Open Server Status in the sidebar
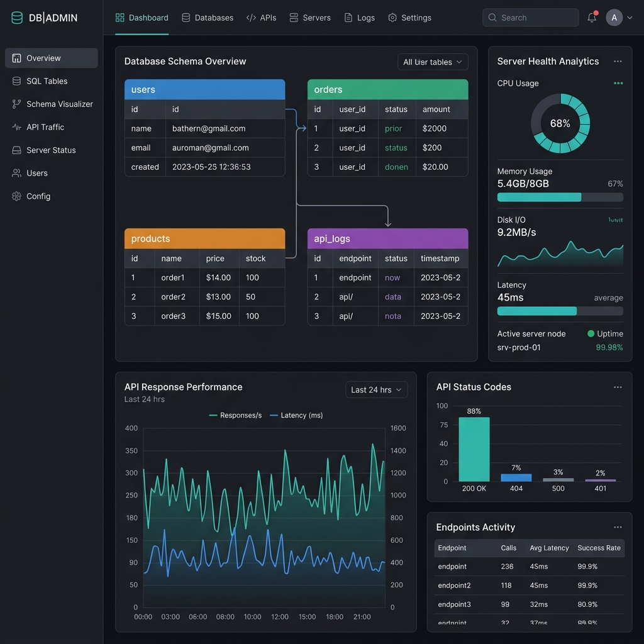 click(x=52, y=150)
